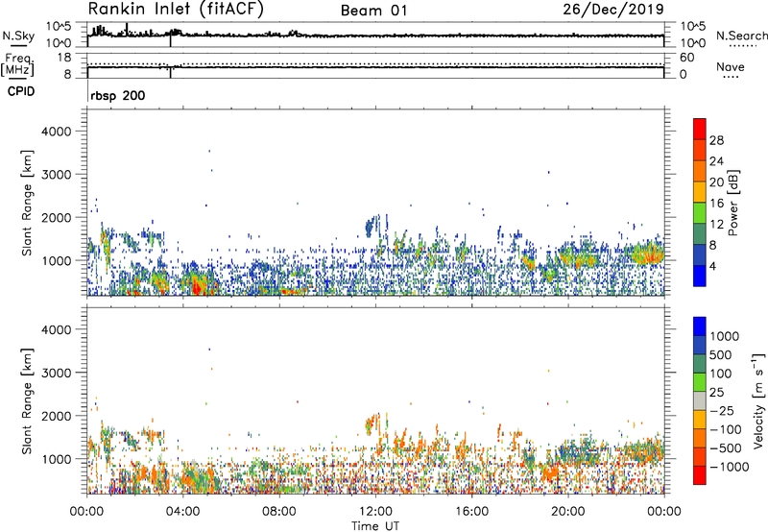Screen dimensions: 768x532
Task: Click the '16:00' time axis label
Action: coord(471,512)
